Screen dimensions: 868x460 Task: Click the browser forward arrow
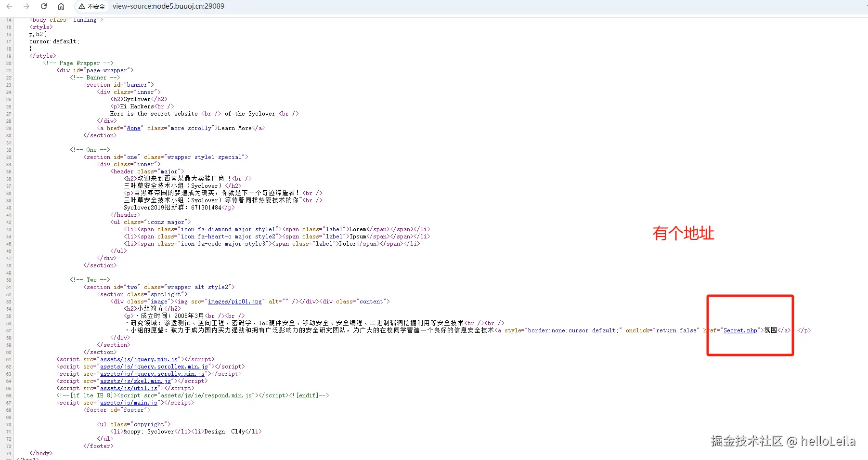click(x=26, y=6)
